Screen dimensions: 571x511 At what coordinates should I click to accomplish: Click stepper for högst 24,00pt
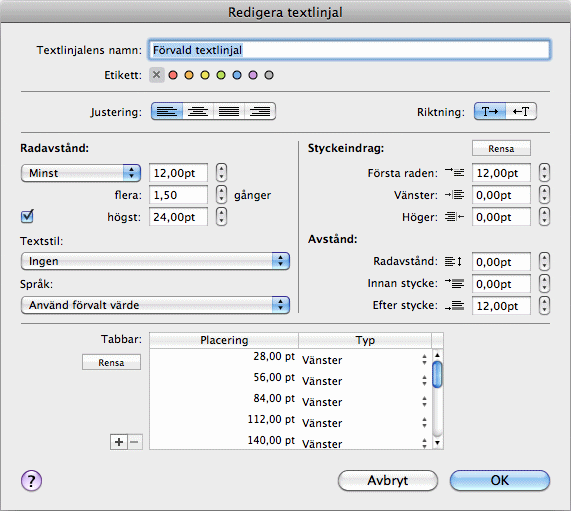point(221,217)
